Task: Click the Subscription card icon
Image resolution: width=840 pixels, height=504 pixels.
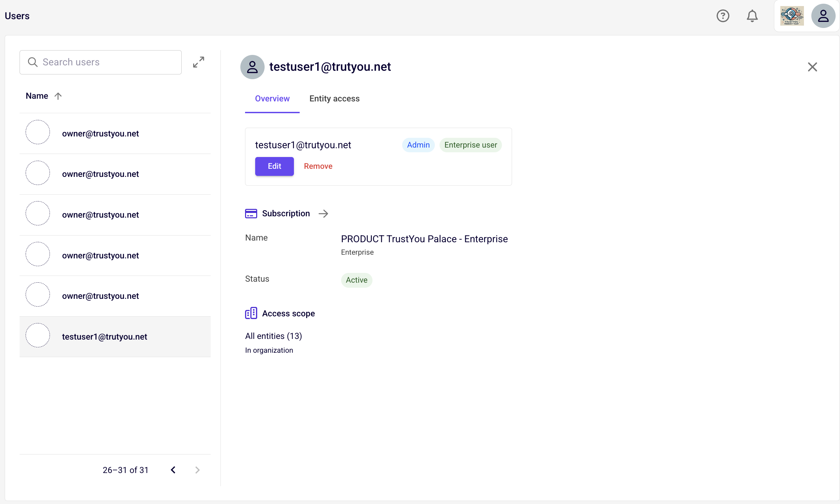Action: click(x=251, y=214)
